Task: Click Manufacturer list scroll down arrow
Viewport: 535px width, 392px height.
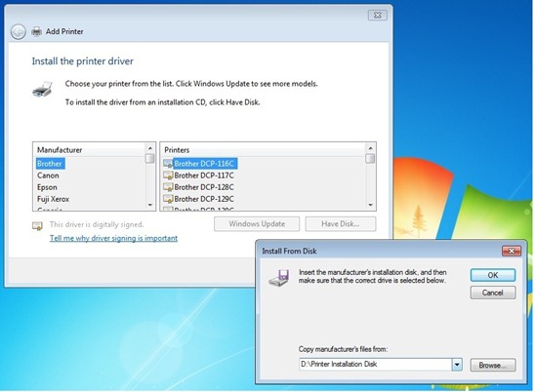Action: coord(149,205)
